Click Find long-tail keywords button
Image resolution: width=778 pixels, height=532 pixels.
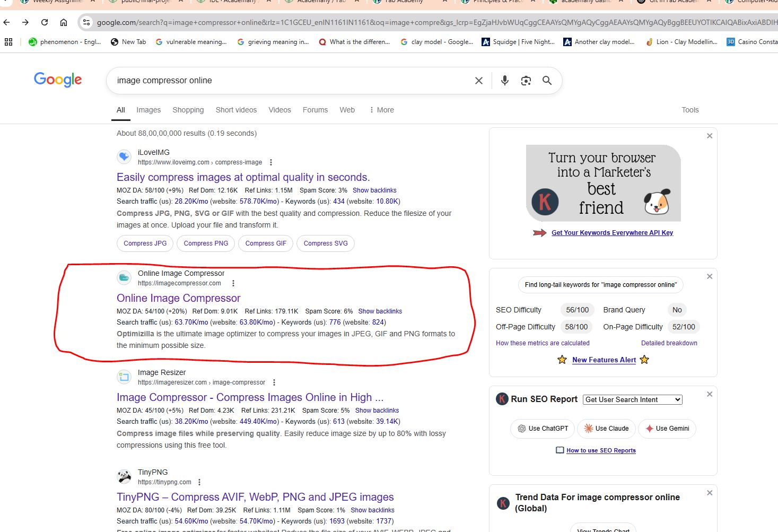(600, 285)
